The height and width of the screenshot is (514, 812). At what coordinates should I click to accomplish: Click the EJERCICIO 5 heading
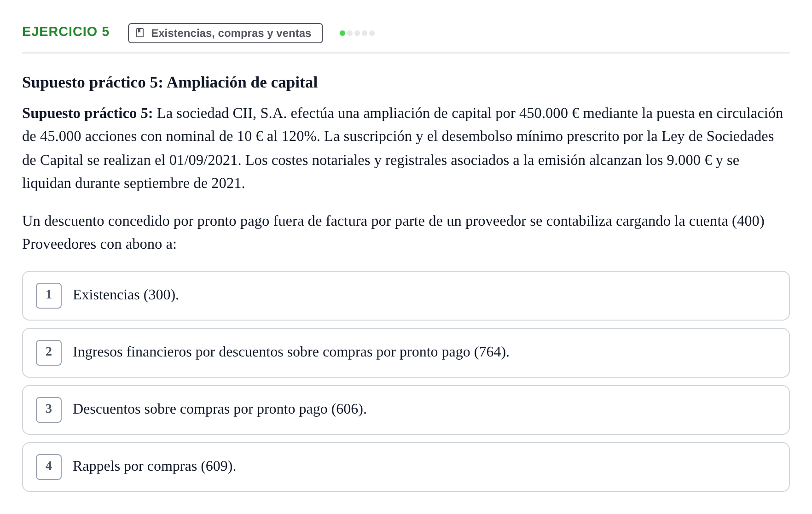66,32
